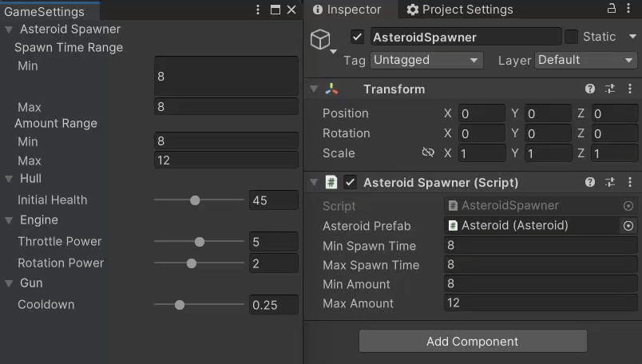Toggle AsteroidSpawner GameObject active checkbox

(358, 37)
